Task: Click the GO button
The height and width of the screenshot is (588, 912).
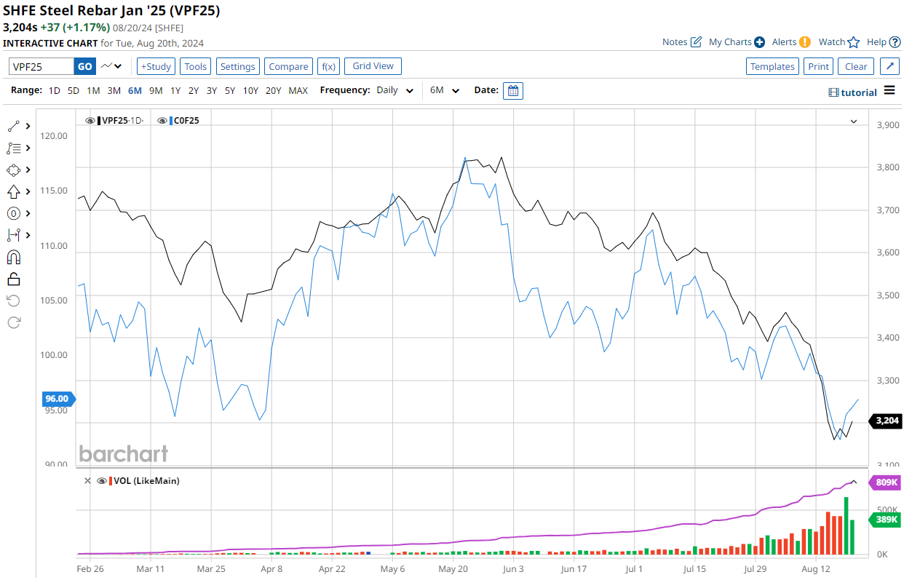Action: point(85,66)
